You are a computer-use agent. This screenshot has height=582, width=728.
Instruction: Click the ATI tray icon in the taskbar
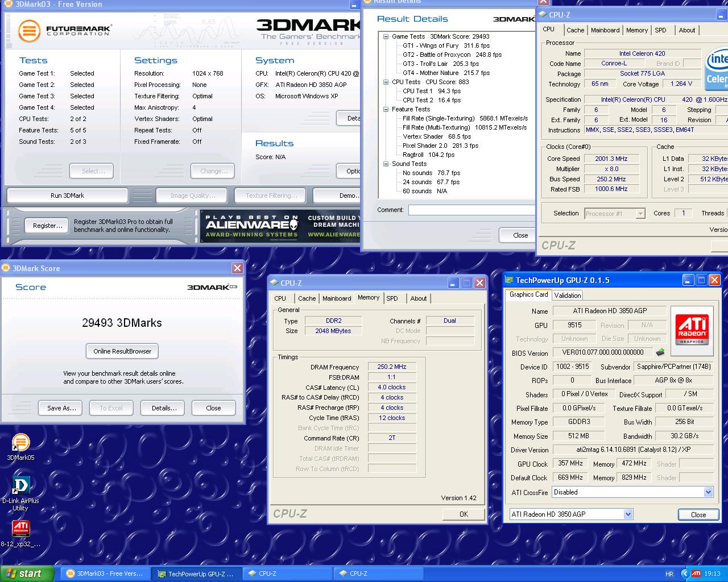(x=696, y=574)
